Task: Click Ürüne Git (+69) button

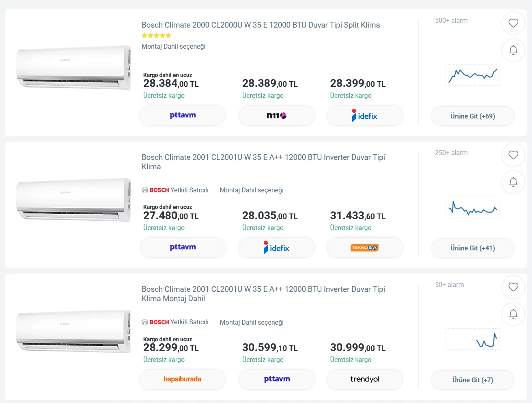Action: click(472, 116)
